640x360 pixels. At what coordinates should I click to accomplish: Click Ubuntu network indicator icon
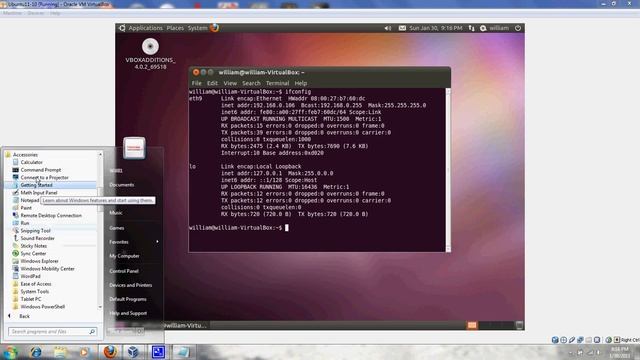click(471, 28)
